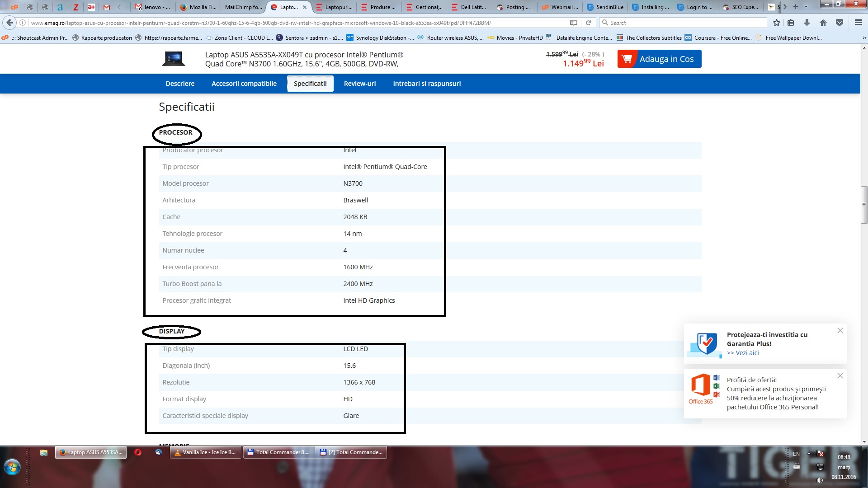Follow the Vezi aici link
The width and height of the screenshot is (868, 488).
point(743,353)
